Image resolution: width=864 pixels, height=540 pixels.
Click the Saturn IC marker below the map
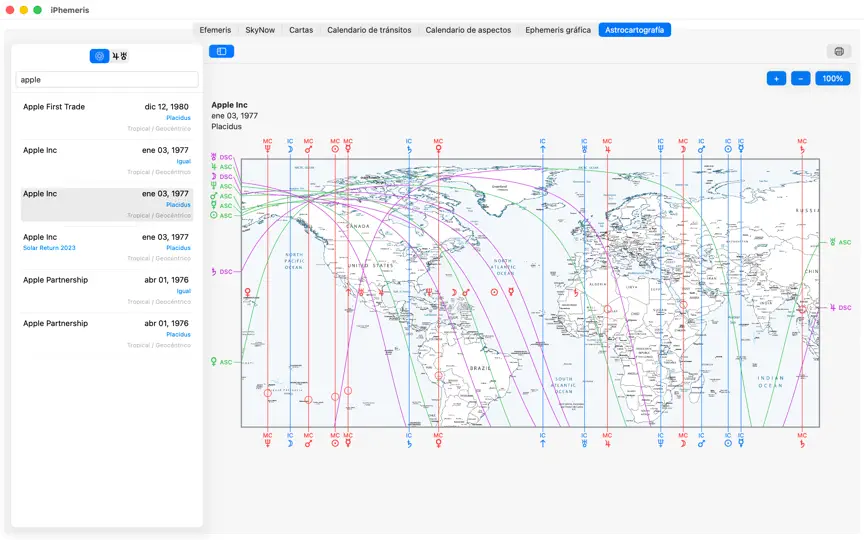click(x=409, y=439)
